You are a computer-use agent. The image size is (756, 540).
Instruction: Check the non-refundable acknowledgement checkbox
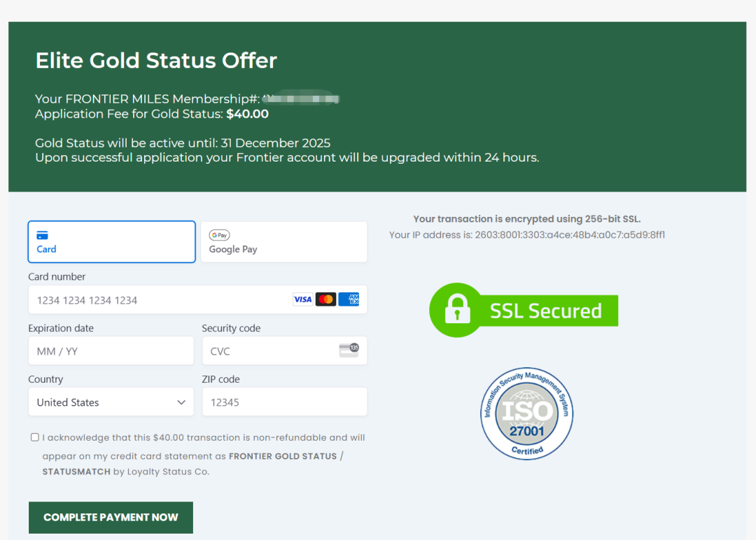[35, 437]
